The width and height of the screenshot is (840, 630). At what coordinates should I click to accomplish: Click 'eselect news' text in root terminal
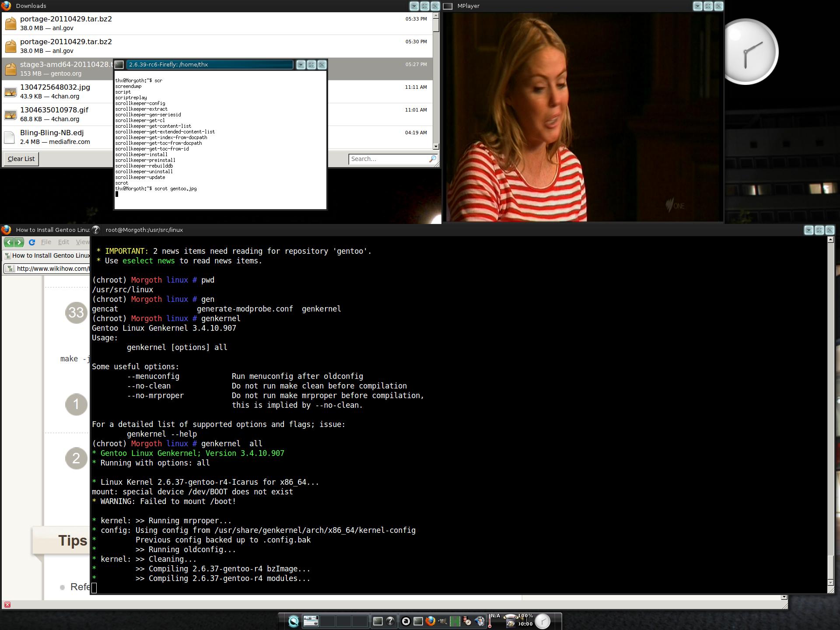(148, 261)
